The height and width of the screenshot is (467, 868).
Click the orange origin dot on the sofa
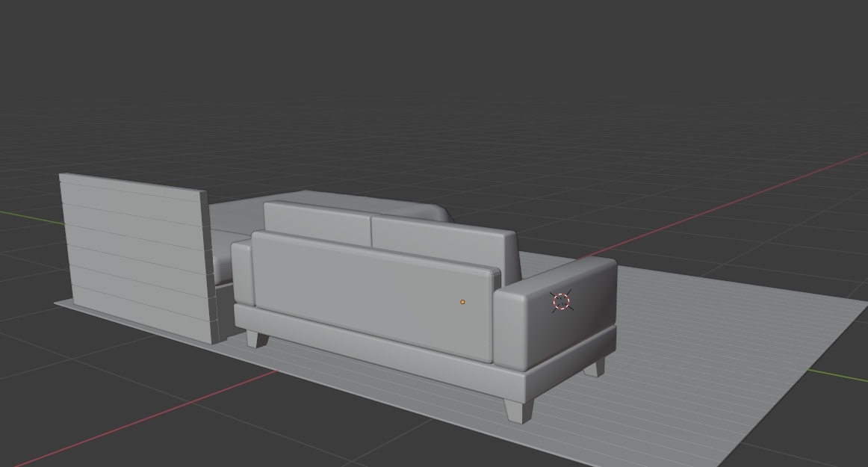pos(462,302)
